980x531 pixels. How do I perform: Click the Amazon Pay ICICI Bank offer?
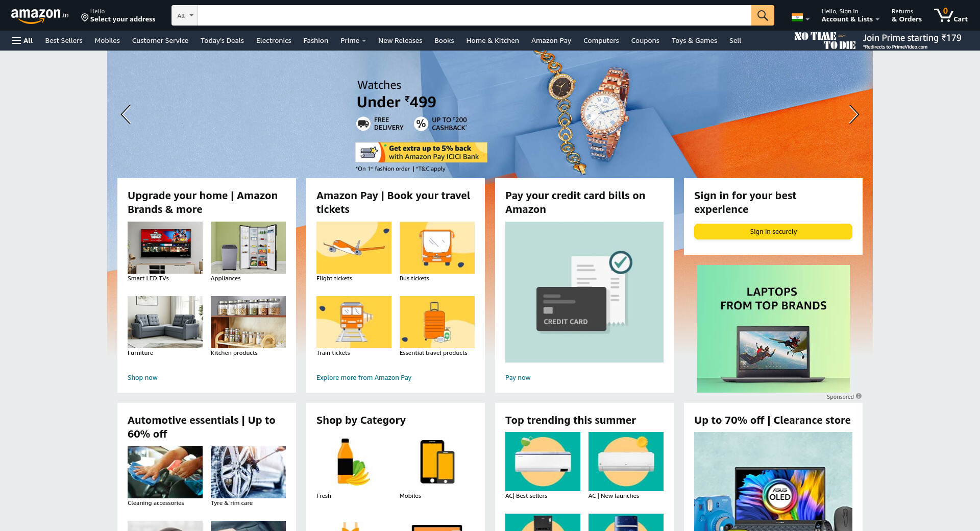point(421,152)
